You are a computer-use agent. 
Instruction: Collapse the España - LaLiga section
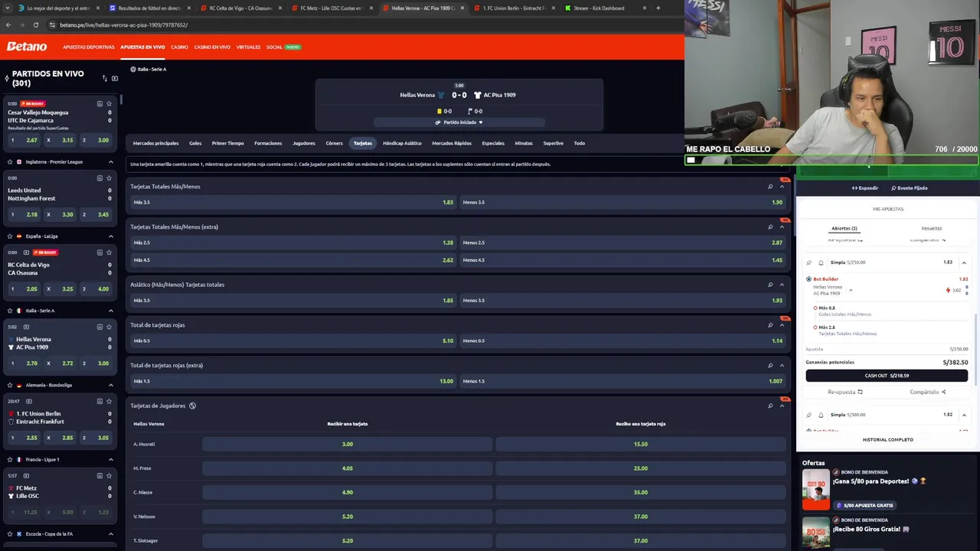pyautogui.click(x=110, y=236)
